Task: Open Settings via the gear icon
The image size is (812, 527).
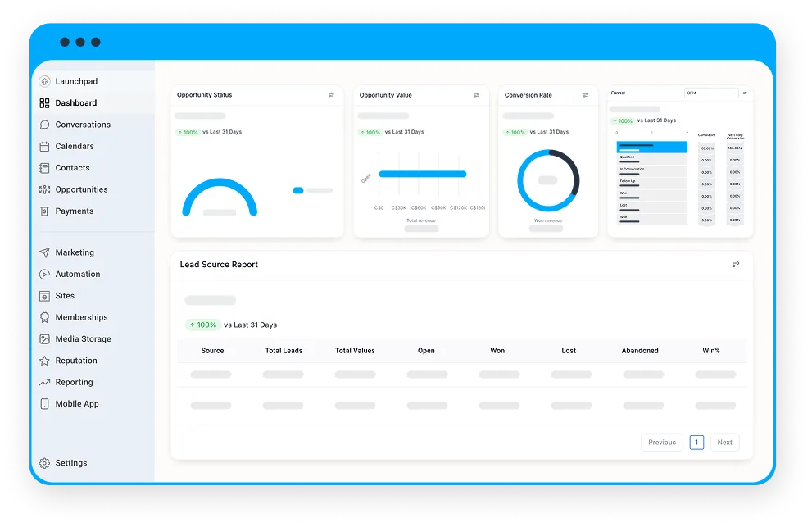Action: pos(44,463)
